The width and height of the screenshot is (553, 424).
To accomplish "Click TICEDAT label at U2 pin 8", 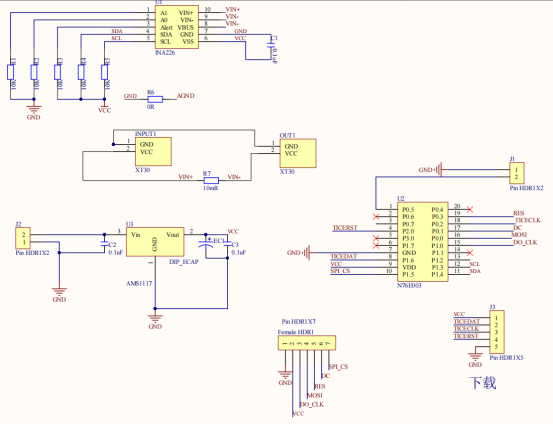I will pos(344,256).
